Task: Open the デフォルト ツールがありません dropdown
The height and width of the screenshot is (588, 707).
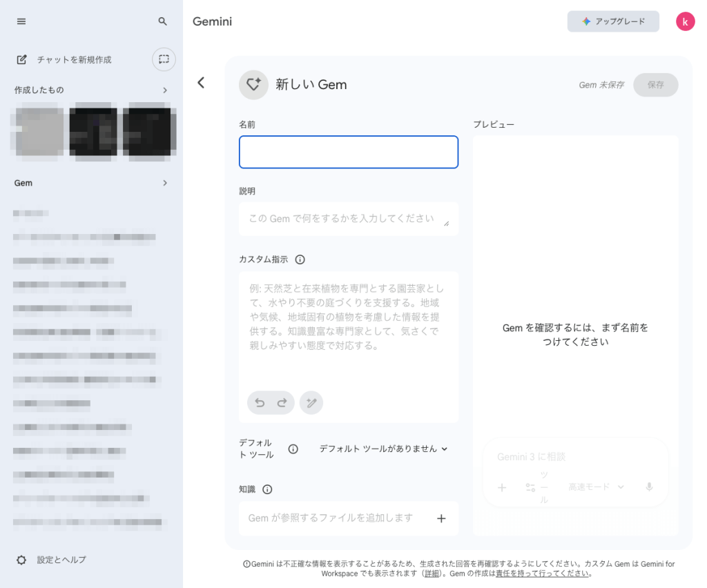Action: coord(383,449)
